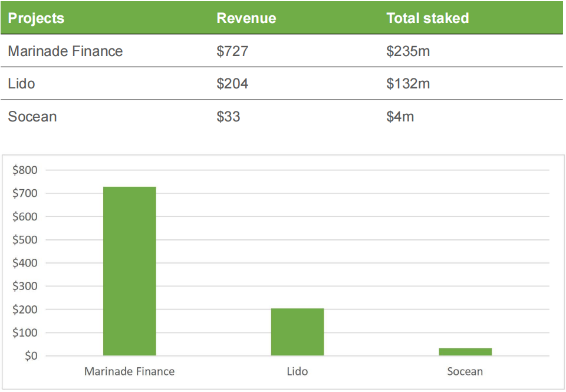Click the $200 y-axis label
The width and height of the screenshot is (566, 392).
click(x=25, y=309)
